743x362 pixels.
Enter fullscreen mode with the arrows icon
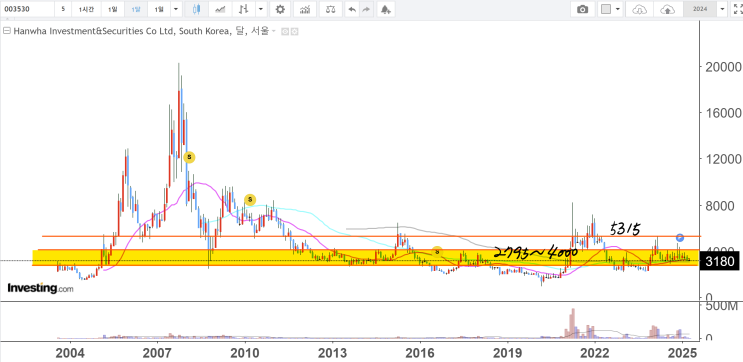(737, 9)
